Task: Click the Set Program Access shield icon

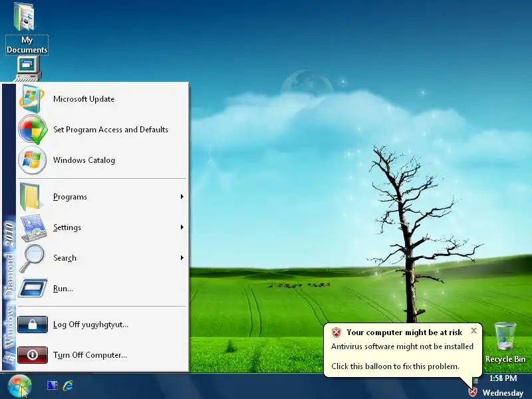Action: pos(32,129)
